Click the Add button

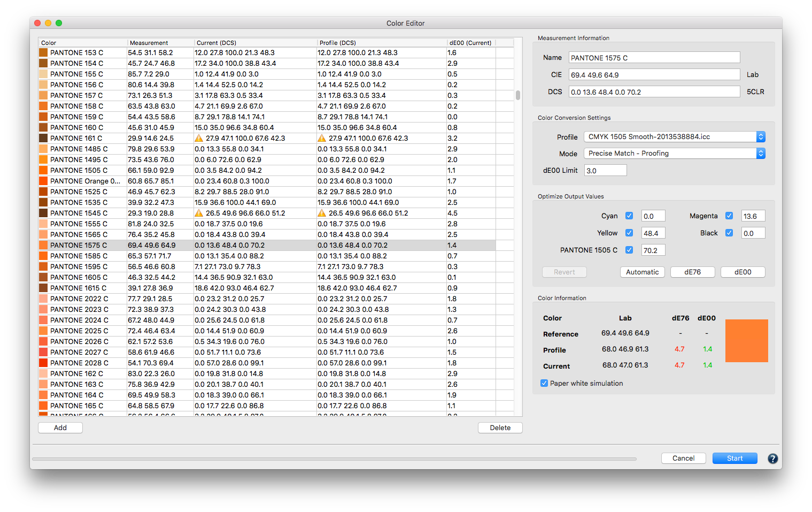coord(60,427)
